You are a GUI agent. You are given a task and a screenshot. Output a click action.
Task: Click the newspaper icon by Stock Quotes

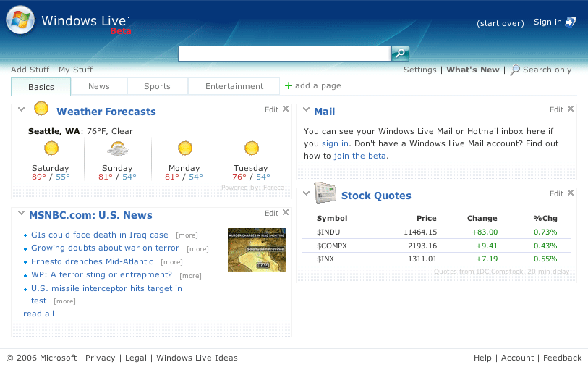pos(325,193)
